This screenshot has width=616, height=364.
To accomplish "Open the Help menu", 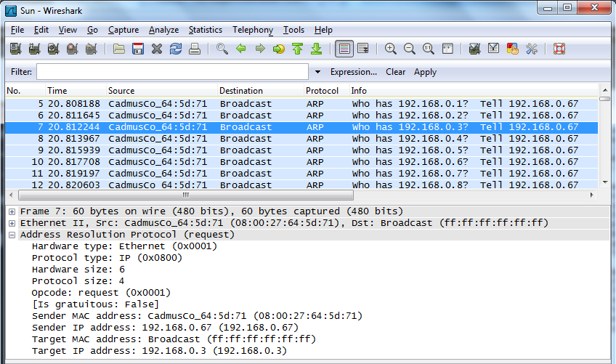I will [x=323, y=30].
